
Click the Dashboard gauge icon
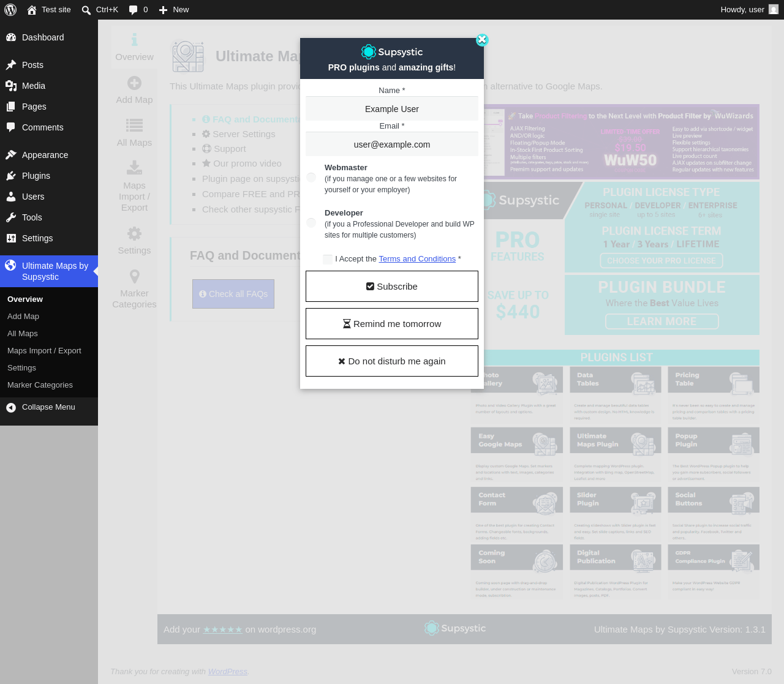[11, 37]
